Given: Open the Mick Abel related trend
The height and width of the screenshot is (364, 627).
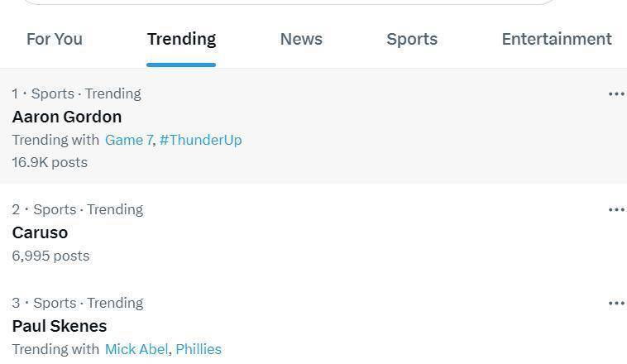Looking at the screenshot, I should (136, 349).
